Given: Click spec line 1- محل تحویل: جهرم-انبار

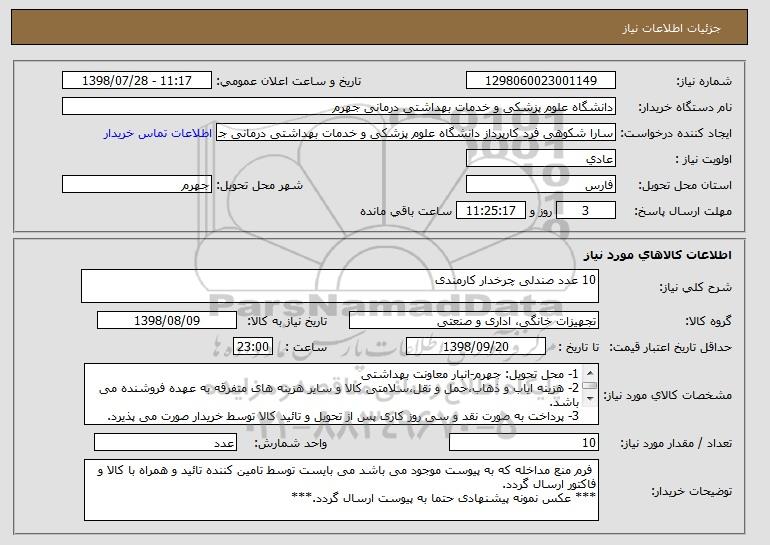Looking at the screenshot, I should 469,375.
